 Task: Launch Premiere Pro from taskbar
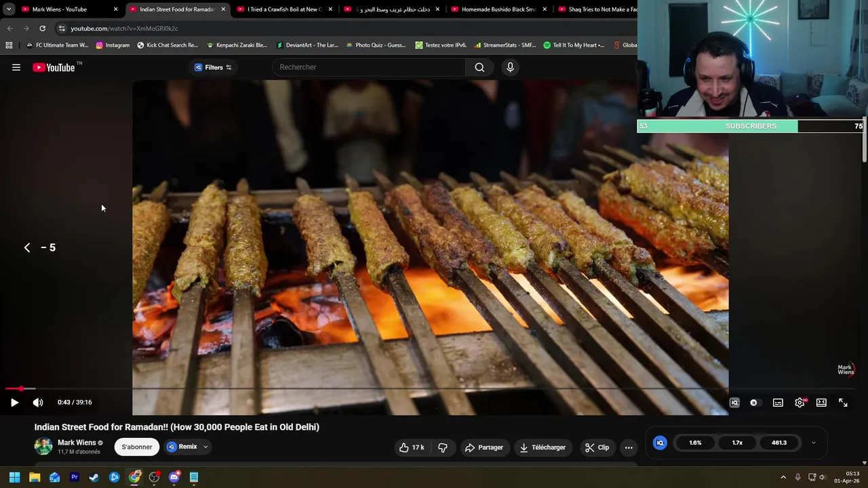pyautogui.click(x=75, y=477)
